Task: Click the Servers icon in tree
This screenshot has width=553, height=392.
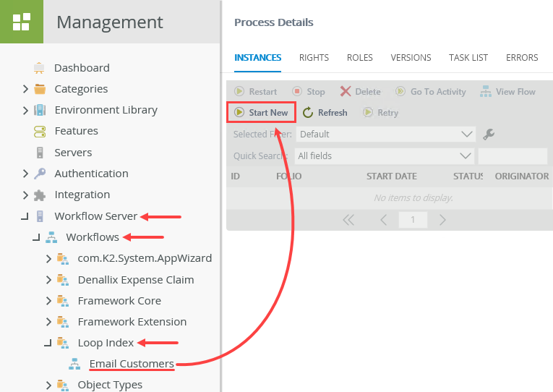Action: coord(40,153)
